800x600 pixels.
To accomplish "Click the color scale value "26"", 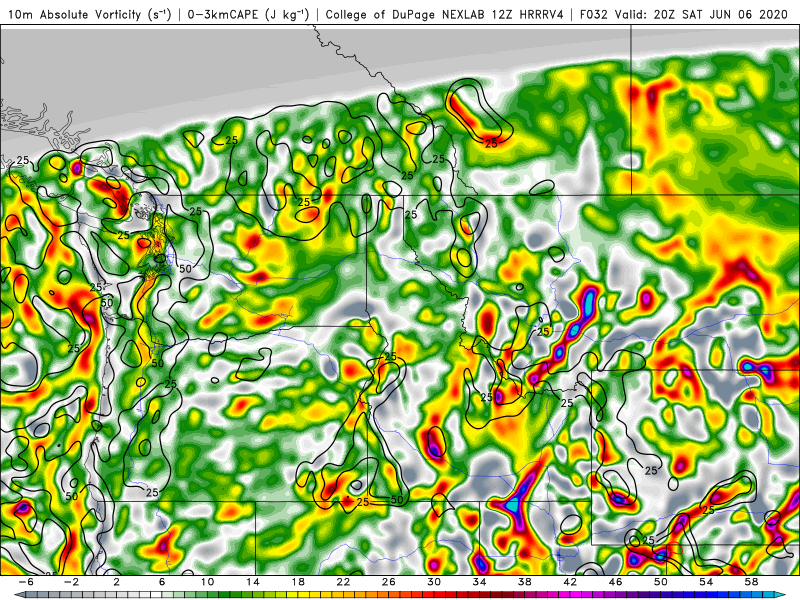I will click(x=389, y=582).
